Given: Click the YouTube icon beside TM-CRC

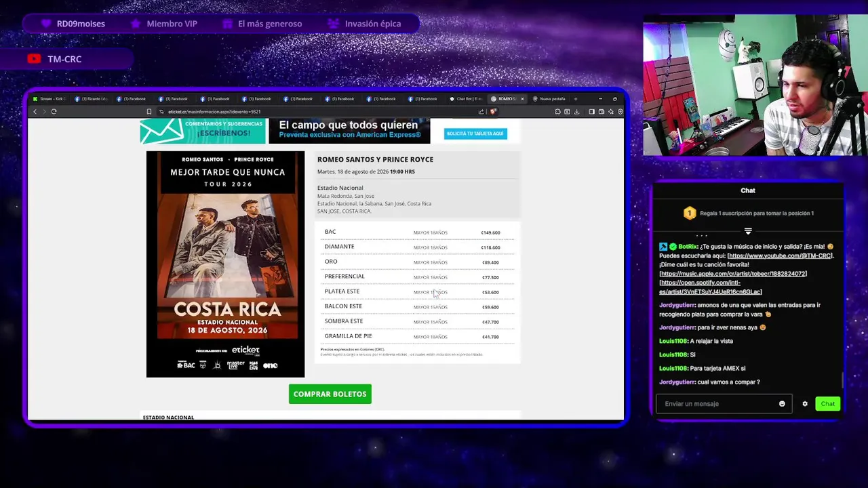Looking at the screenshot, I should (34, 59).
